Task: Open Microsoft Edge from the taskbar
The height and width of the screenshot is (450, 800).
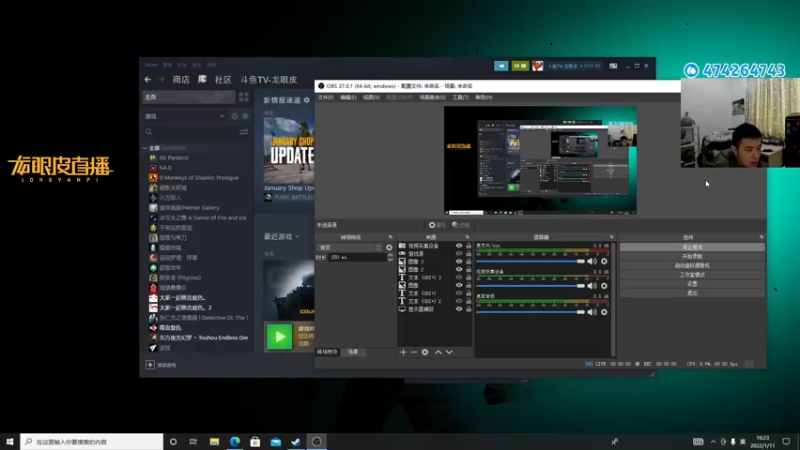Action: [235, 442]
